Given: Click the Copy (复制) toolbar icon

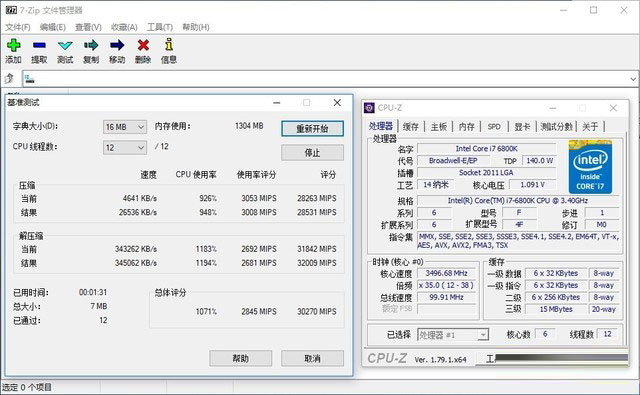Looking at the screenshot, I should coord(91,45).
